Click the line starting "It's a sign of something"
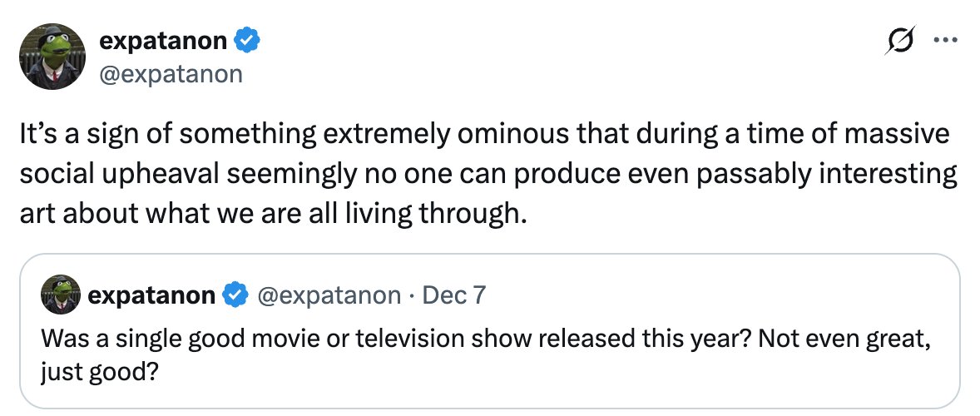The width and height of the screenshot is (980, 416). click(484, 135)
